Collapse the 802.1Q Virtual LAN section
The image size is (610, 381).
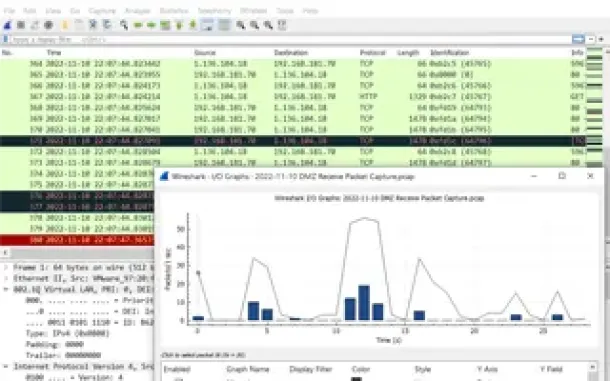pos(6,290)
